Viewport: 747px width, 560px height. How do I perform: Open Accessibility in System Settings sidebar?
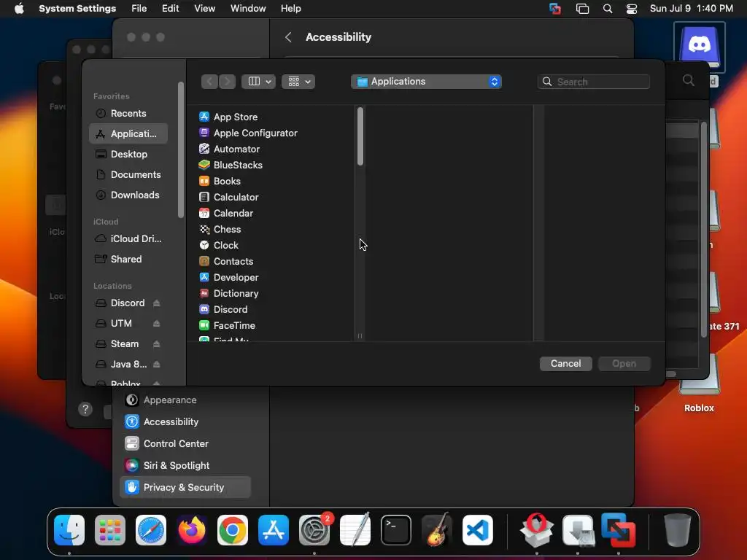click(x=185, y=422)
